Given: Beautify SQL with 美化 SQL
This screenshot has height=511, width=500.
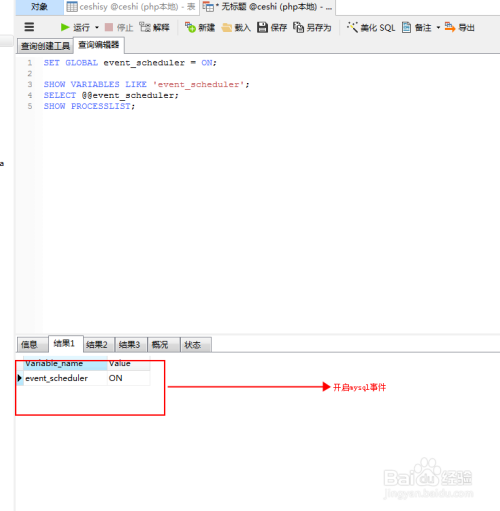Looking at the screenshot, I should point(371,27).
